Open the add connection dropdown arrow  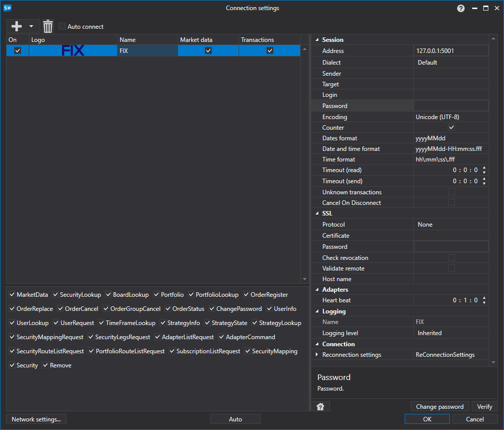coord(31,26)
